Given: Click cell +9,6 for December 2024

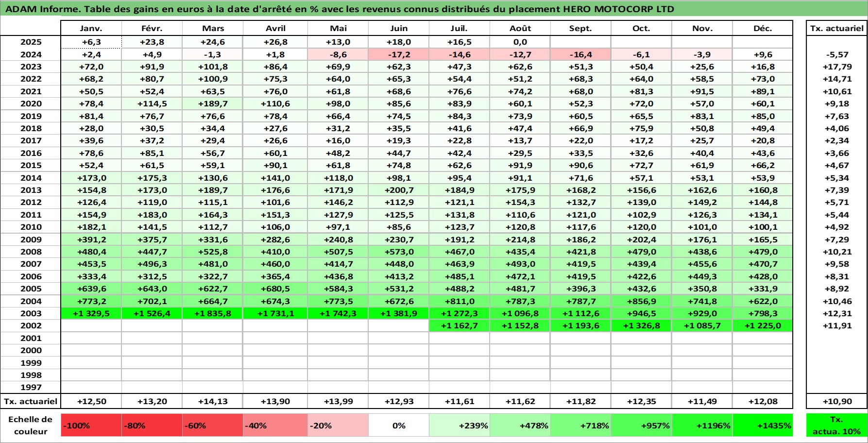Looking at the screenshot, I should pyautogui.click(x=763, y=54).
